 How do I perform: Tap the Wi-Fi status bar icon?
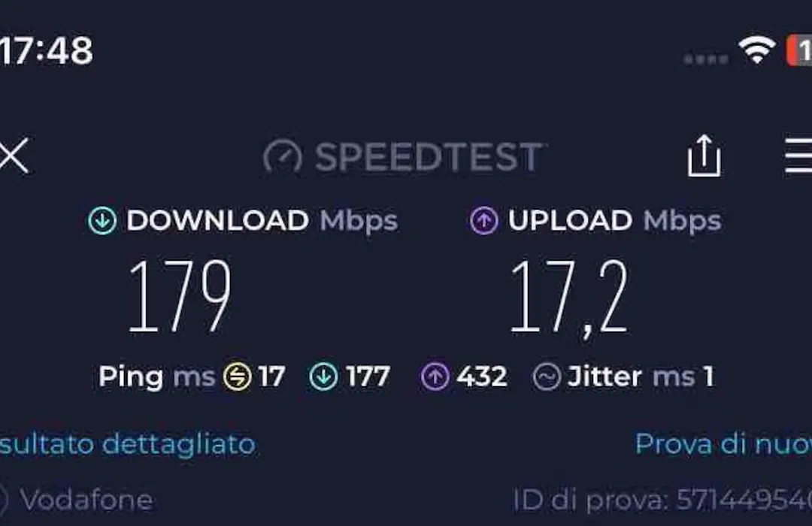coord(756,50)
